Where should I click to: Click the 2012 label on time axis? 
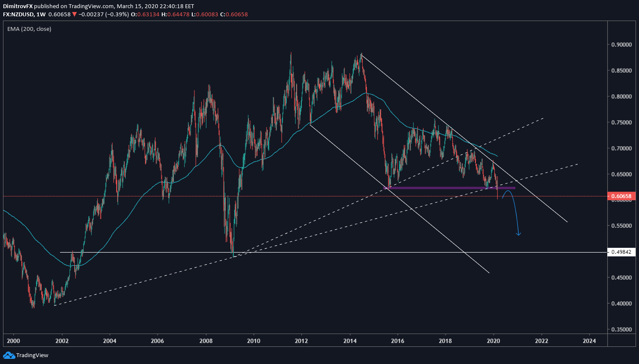(x=302, y=341)
